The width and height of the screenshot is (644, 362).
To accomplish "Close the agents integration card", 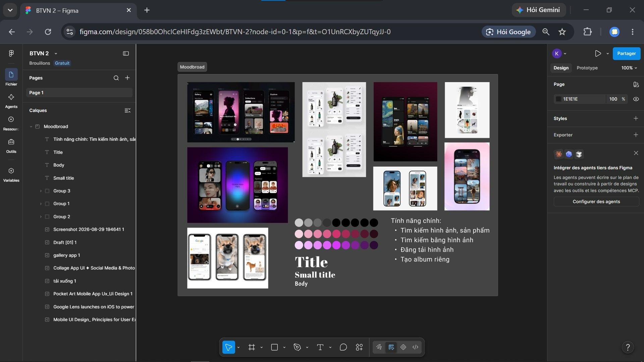I will [x=636, y=153].
